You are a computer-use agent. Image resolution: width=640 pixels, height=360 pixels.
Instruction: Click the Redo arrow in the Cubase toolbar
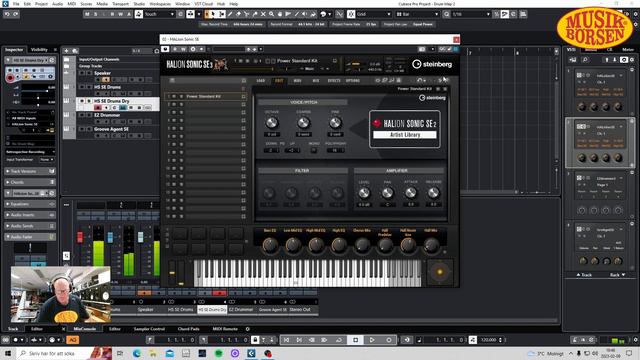(16, 14)
